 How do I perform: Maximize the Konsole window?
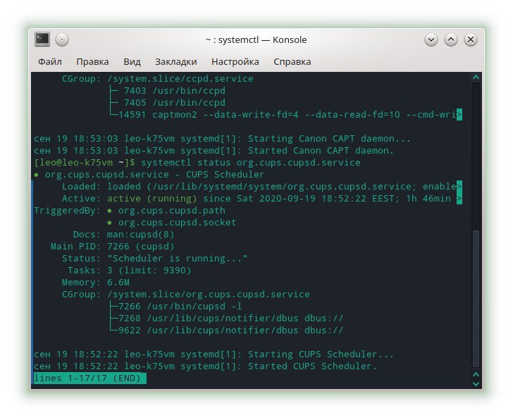coord(450,39)
